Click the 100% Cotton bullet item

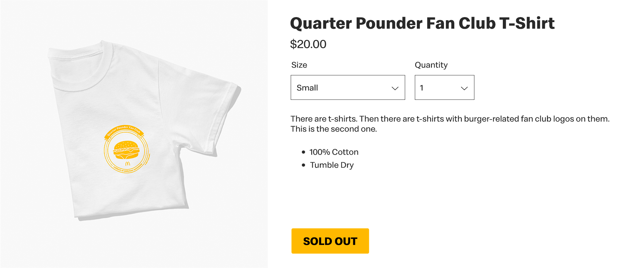(x=334, y=152)
